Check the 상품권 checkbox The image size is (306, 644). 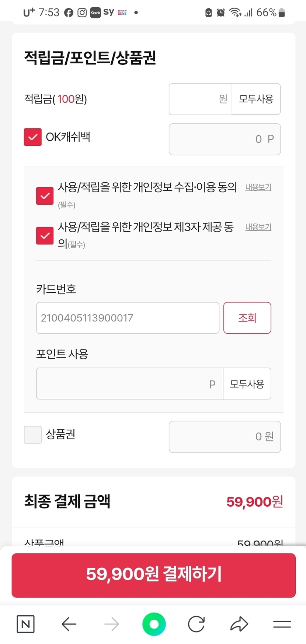pos(33,434)
